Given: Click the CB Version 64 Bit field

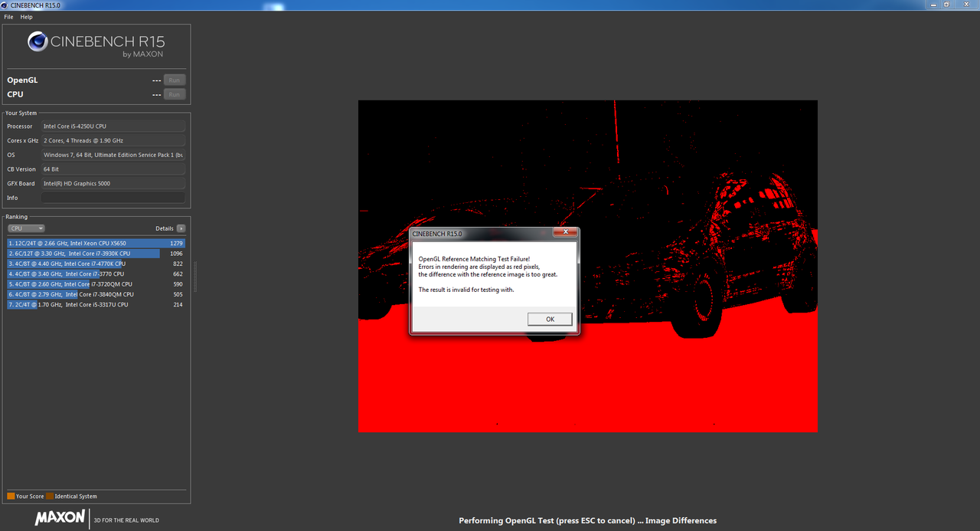Looking at the screenshot, I should (x=113, y=169).
